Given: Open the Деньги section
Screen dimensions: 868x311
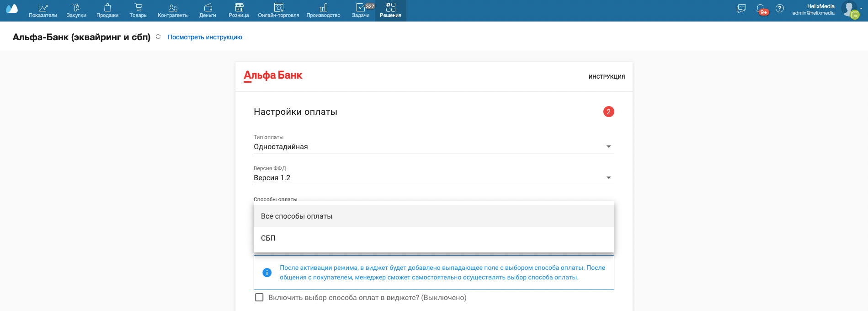Looking at the screenshot, I should click(x=208, y=11).
